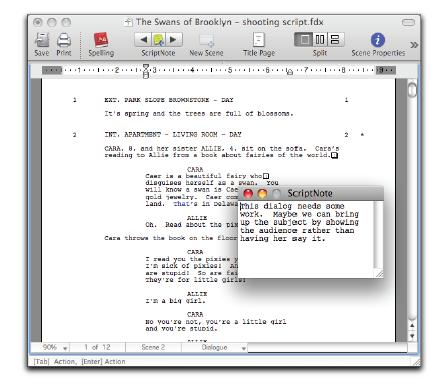Screen dimensions: 444x386
Task: Click the Print toolbar icon
Action: click(x=64, y=40)
